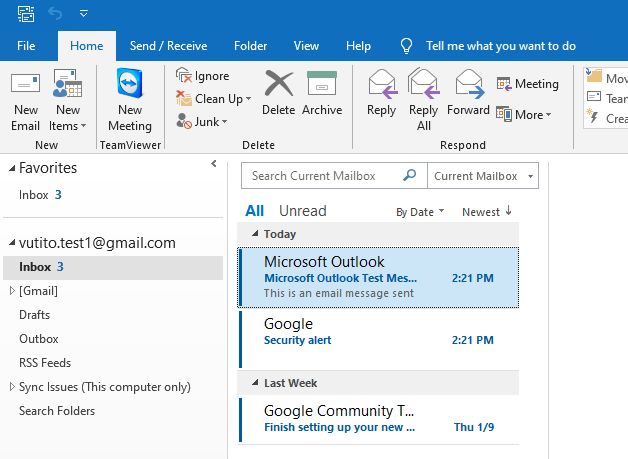The image size is (628, 459).
Task: Open the Help ribbon tab
Action: click(x=358, y=46)
